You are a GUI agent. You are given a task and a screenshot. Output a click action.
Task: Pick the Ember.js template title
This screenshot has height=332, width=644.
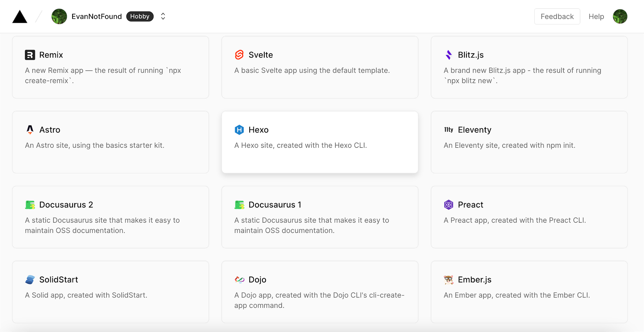click(474, 279)
